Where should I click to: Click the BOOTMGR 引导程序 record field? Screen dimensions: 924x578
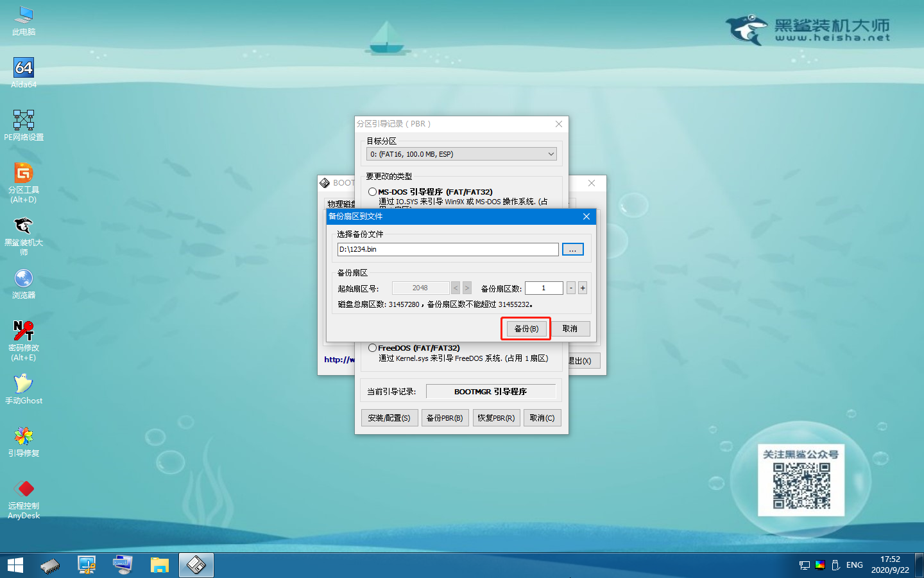(x=491, y=392)
